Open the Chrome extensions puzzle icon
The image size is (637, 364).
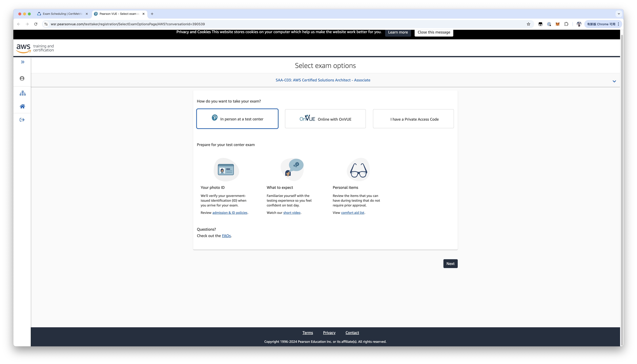point(566,24)
